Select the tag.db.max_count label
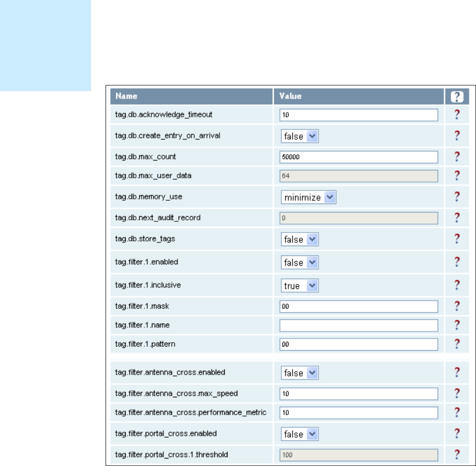Screen dimensions: 476x466 145,157
